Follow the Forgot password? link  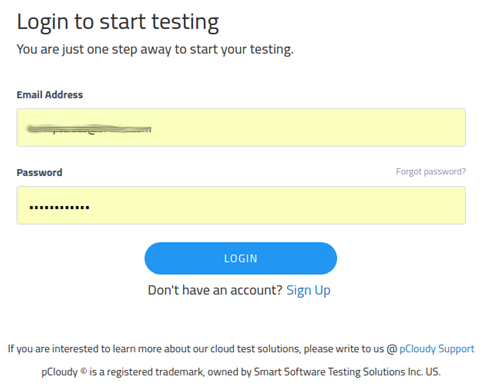pos(431,172)
